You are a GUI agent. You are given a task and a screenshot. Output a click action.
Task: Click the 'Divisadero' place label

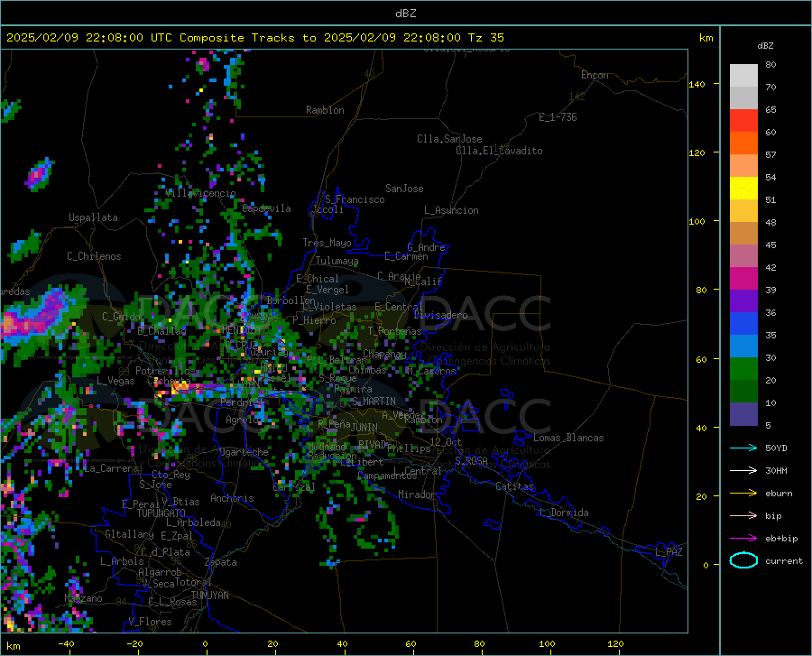pos(440,315)
